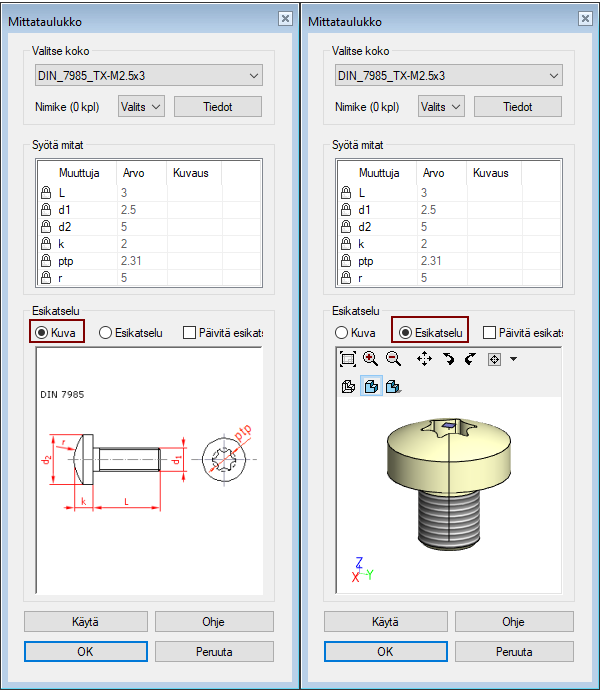
Task: Click the L variable value cell in left dialog
Action: (140, 193)
